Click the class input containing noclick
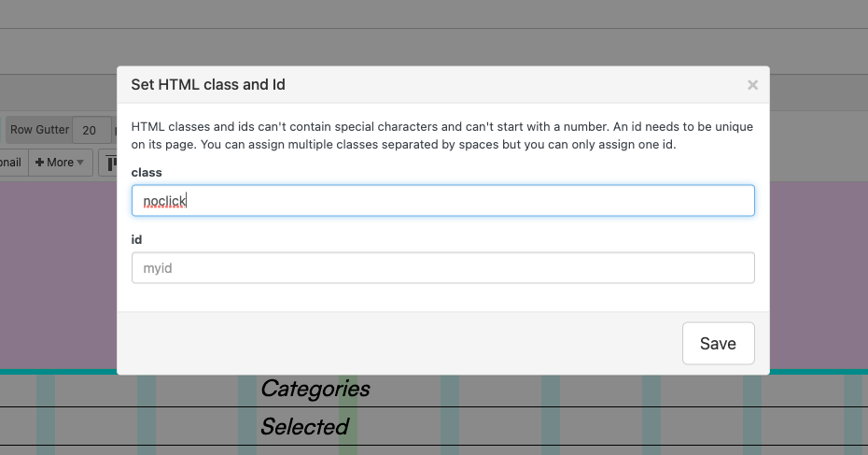The image size is (868, 455). click(442, 200)
